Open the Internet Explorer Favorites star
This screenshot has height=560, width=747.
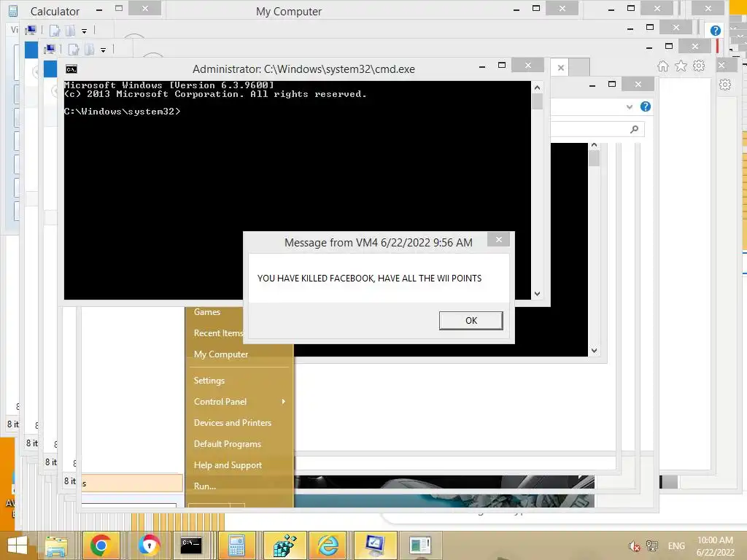[x=681, y=66]
